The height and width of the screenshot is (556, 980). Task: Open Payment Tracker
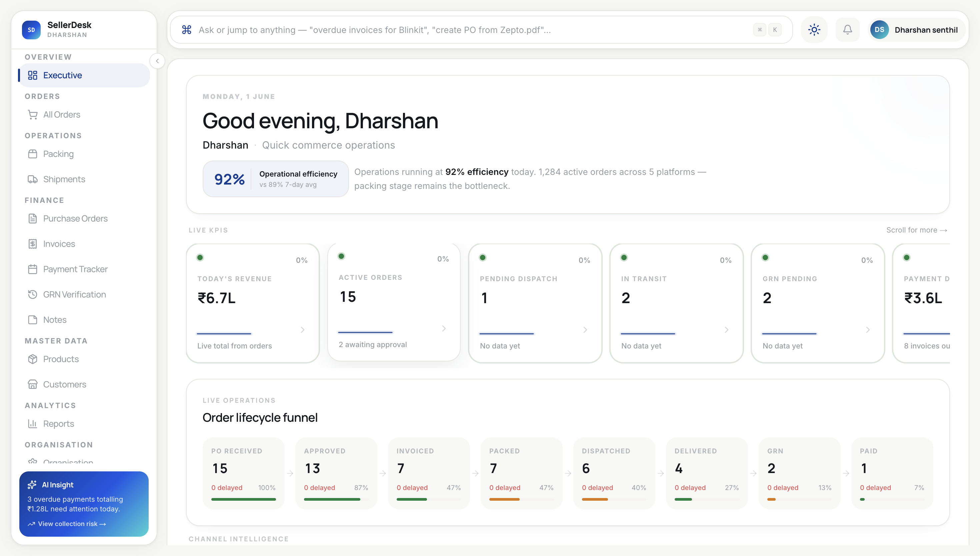pos(84,269)
